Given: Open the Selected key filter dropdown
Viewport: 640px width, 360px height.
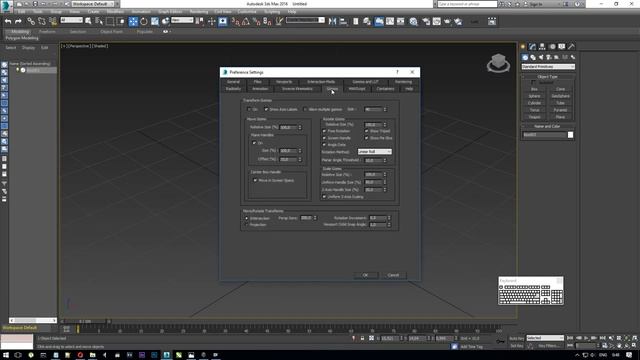Looking at the screenshot, I should (x=545, y=338).
